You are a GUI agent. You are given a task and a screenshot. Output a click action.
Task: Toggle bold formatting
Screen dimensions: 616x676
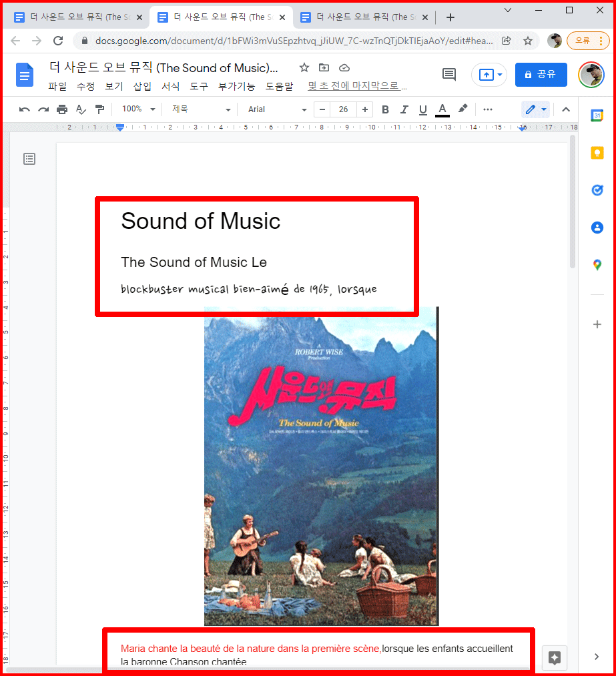[x=385, y=109]
